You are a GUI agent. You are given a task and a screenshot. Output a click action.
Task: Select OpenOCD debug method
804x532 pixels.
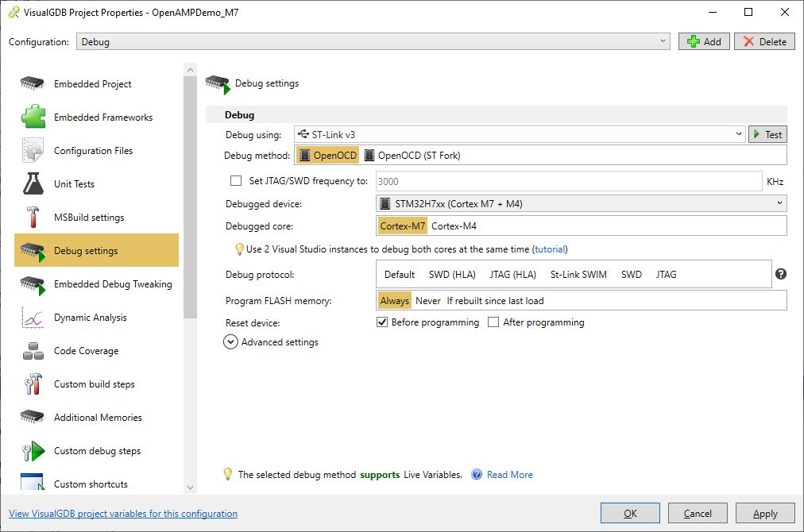[x=327, y=156]
